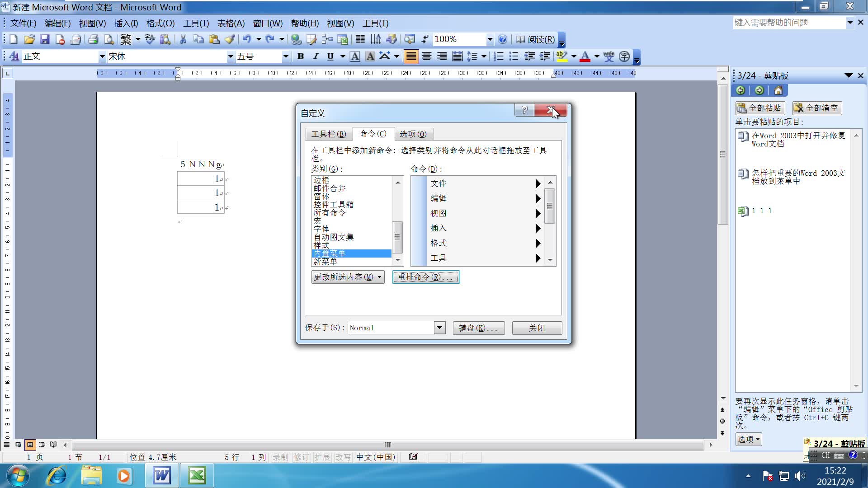
Task: Click the highlight color icon
Action: click(561, 56)
